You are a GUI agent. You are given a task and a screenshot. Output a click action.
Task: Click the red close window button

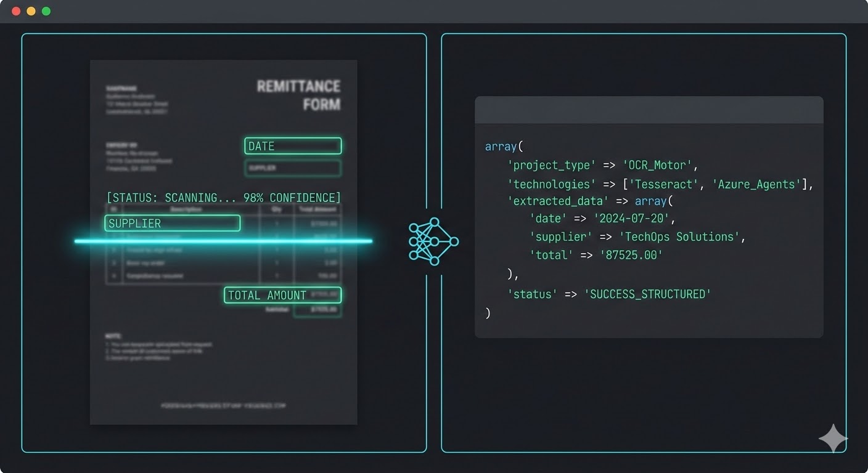[16, 11]
